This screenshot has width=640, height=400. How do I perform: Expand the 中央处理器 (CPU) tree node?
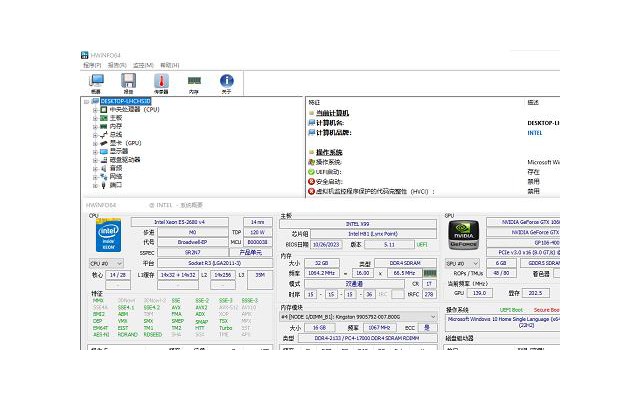tap(95, 110)
